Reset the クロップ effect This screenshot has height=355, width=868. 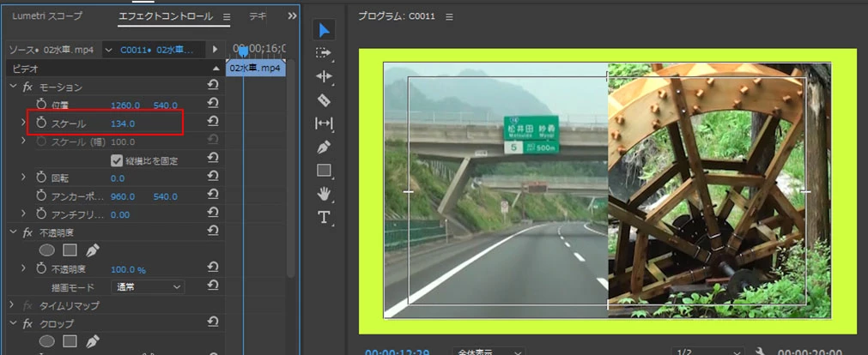[213, 322]
